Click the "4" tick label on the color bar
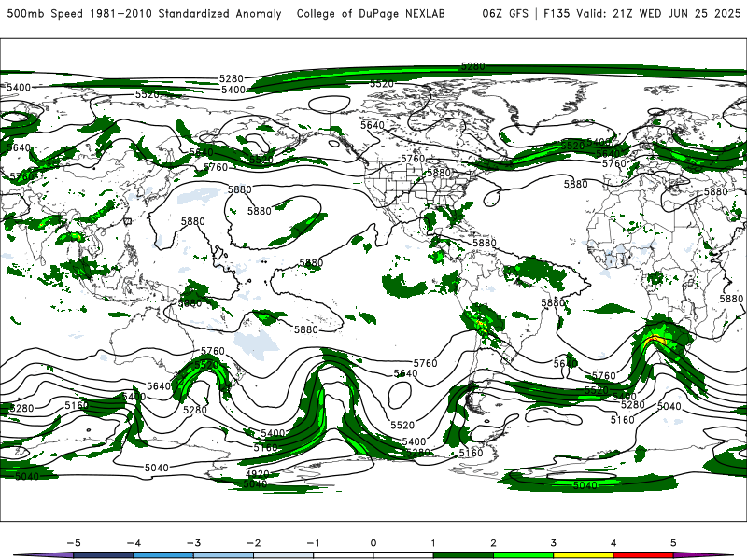This screenshot has height=560, width=747. tap(613, 543)
